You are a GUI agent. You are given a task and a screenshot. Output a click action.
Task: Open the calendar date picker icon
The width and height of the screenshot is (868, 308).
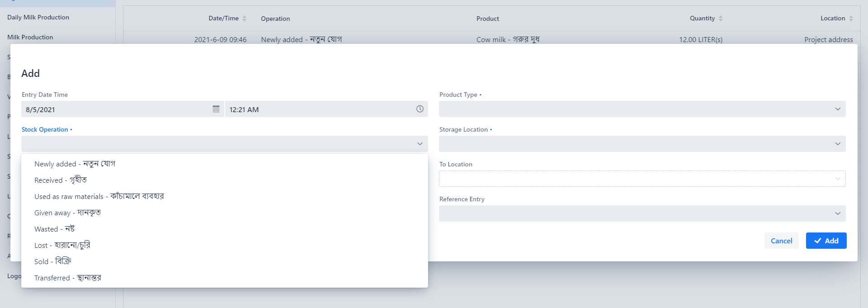[x=216, y=109]
